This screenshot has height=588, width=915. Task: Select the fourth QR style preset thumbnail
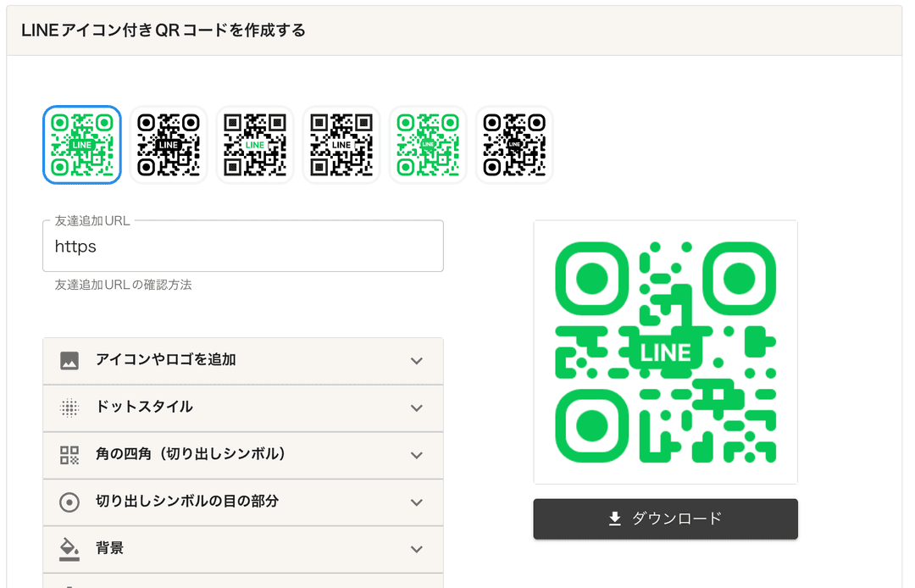[x=341, y=144]
